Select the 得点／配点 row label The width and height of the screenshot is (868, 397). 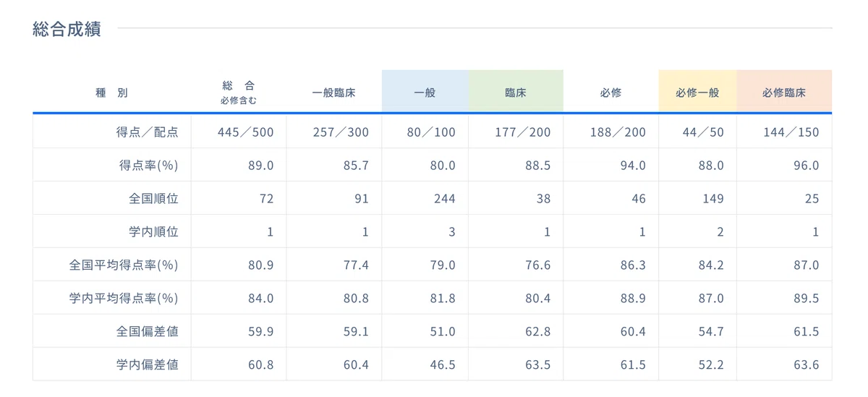pyautogui.click(x=147, y=132)
